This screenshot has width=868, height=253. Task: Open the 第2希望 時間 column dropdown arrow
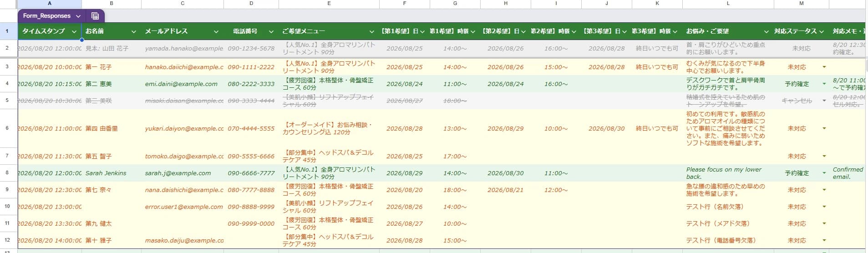point(574,31)
